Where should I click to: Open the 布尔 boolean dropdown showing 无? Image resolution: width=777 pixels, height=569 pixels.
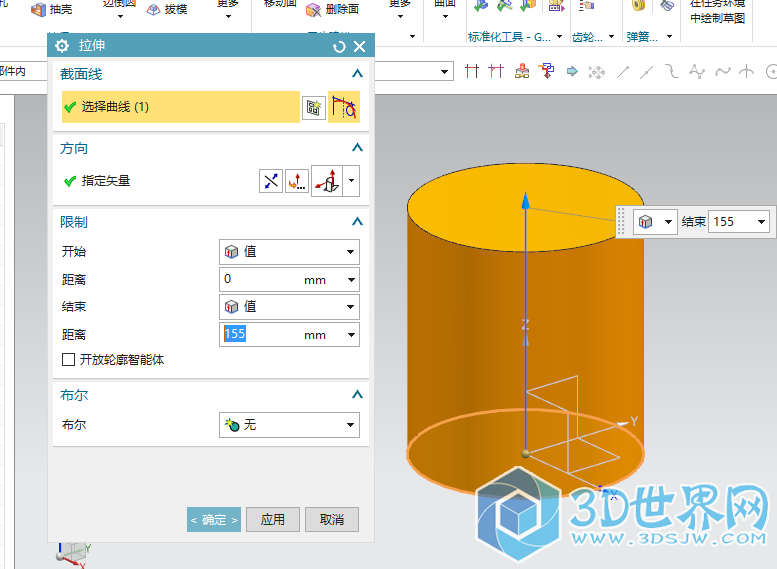(x=289, y=425)
